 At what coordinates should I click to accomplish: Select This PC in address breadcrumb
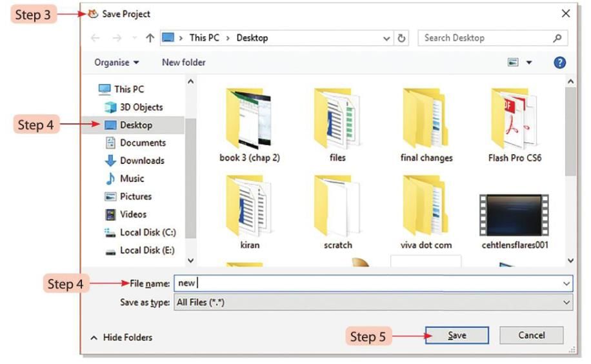click(x=205, y=37)
